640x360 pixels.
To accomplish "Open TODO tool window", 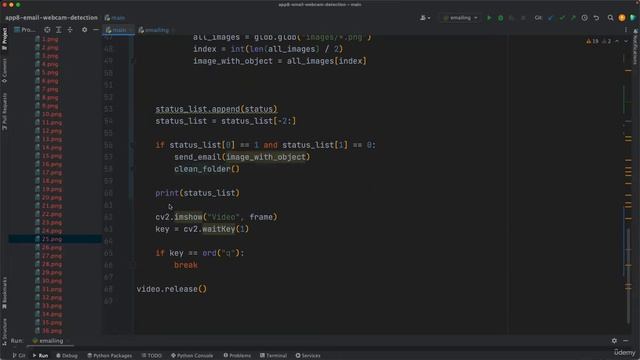I will [151, 356].
